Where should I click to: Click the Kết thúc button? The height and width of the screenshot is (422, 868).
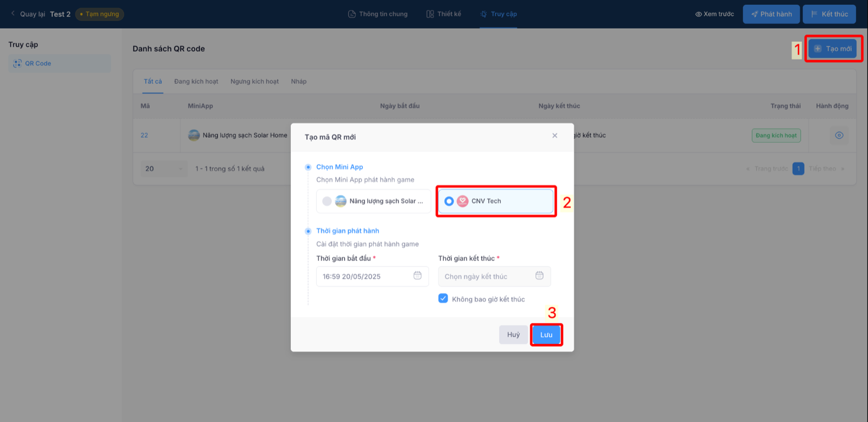point(829,14)
